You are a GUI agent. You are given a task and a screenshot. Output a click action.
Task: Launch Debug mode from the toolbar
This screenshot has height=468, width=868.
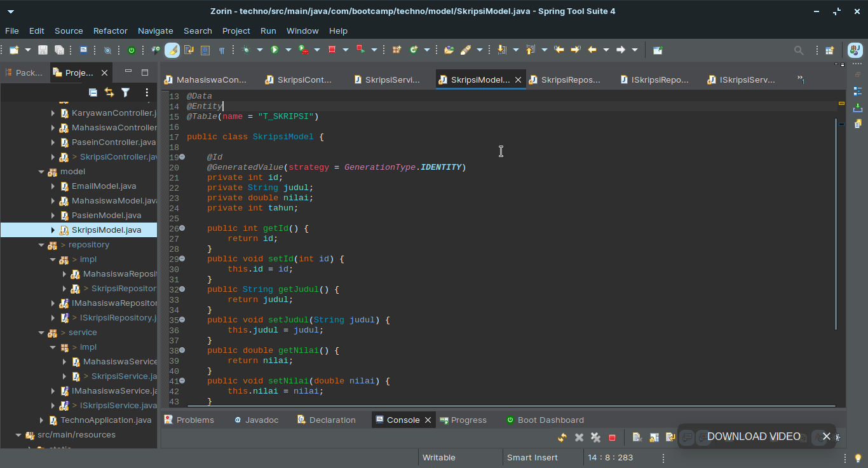click(245, 50)
